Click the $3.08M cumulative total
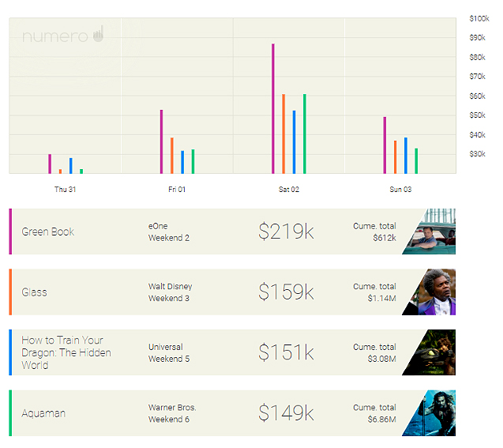Image resolution: width=503 pixels, height=448 pixels. 381,359
